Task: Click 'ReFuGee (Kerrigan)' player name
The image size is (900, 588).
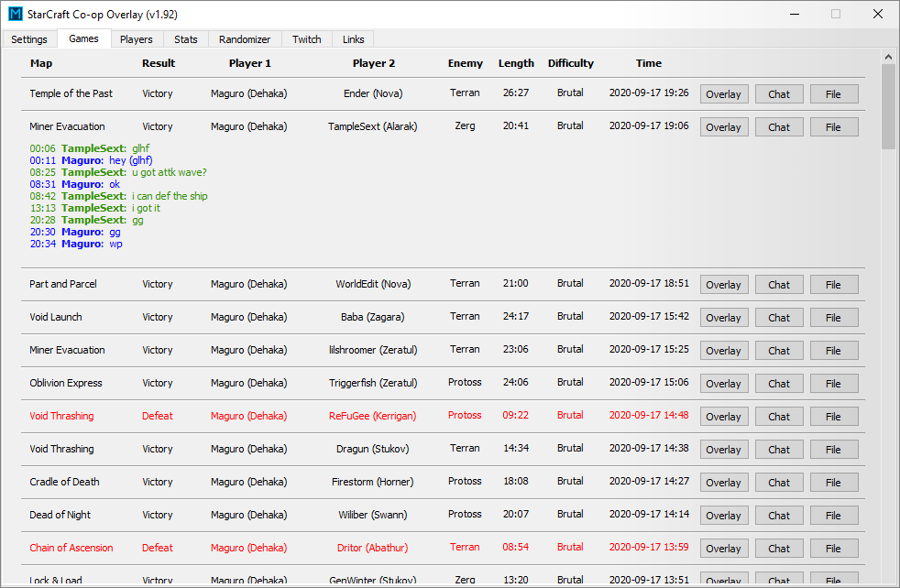Action: pyautogui.click(x=372, y=416)
